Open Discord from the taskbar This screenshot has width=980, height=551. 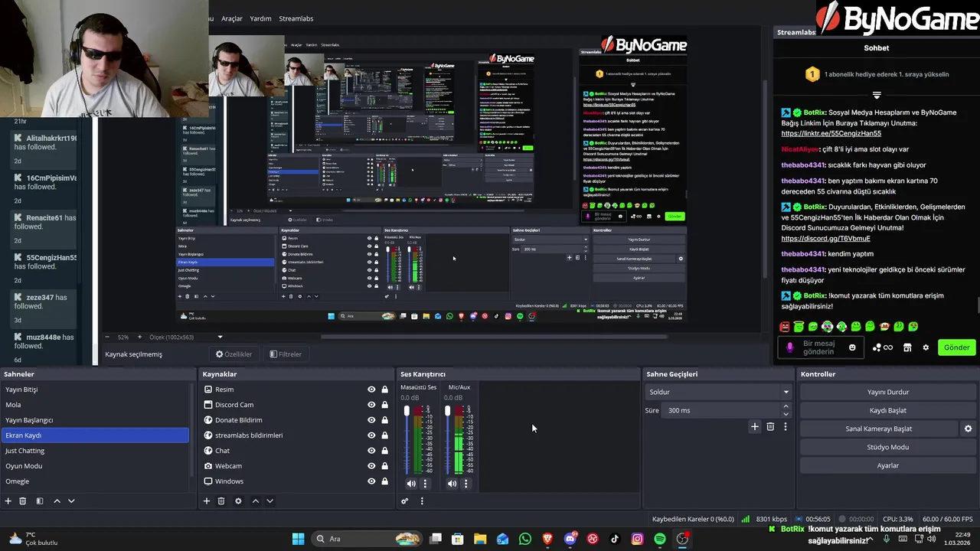click(x=570, y=539)
